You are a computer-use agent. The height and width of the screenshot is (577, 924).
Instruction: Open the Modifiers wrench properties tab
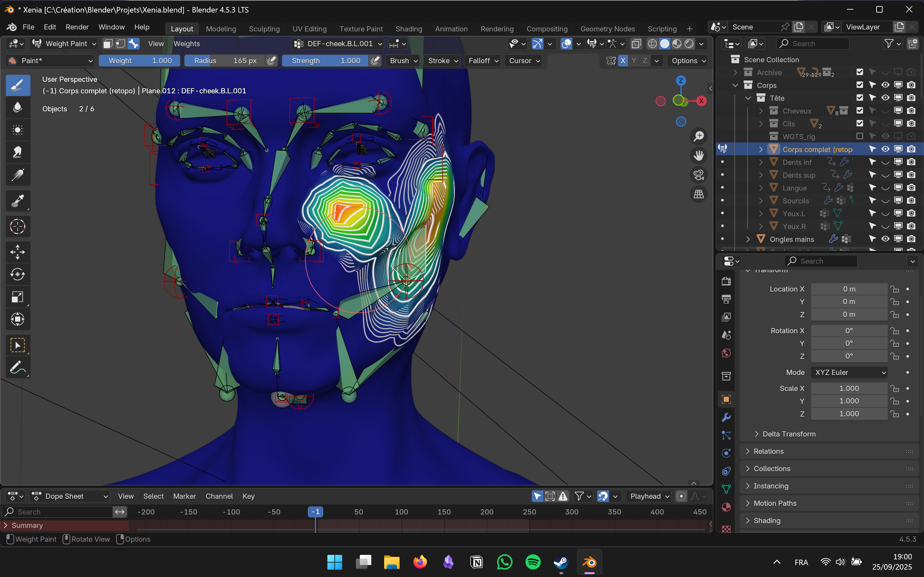pos(726,418)
